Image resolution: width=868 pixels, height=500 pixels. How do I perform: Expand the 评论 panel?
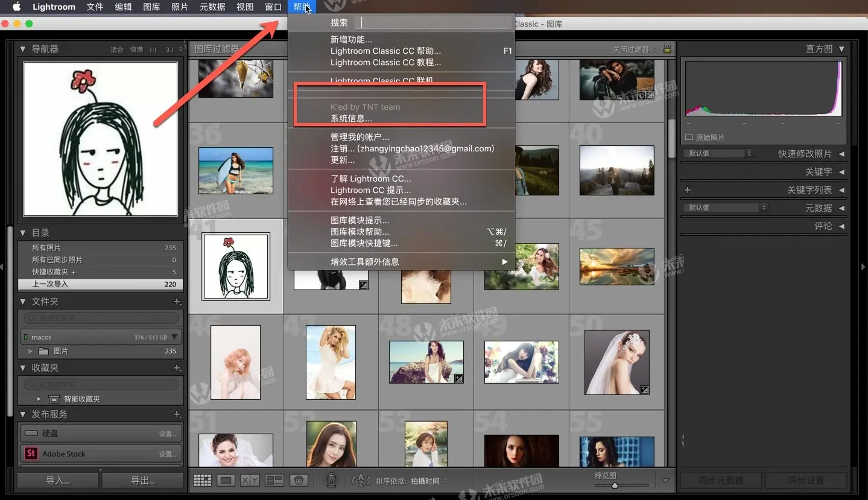pyautogui.click(x=841, y=226)
